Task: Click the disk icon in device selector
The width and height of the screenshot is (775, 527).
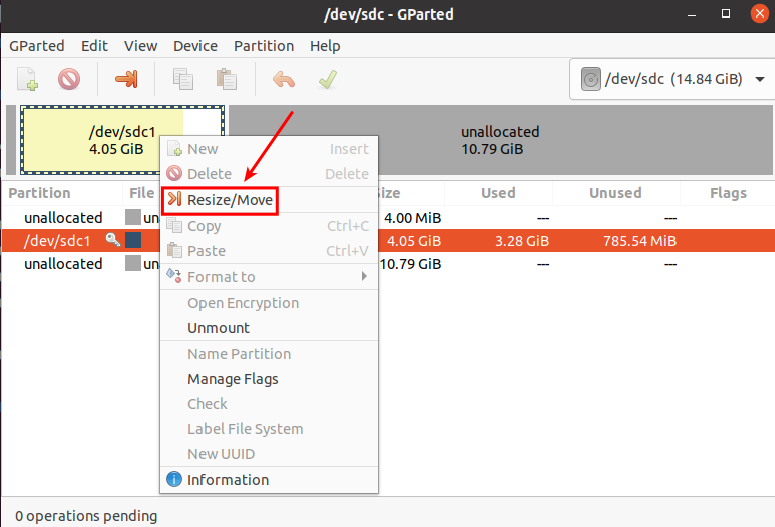Action: 590,79
